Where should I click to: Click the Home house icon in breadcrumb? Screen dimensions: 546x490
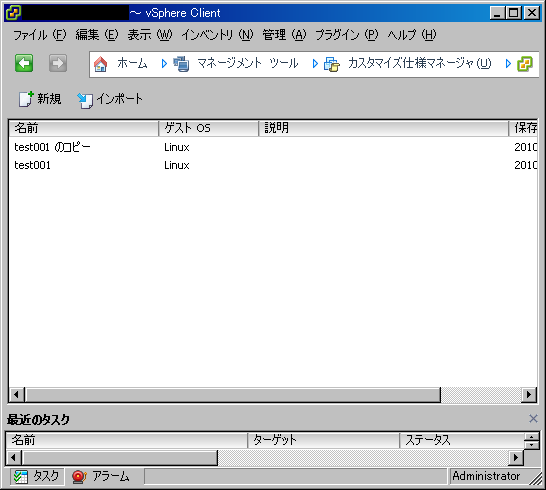tap(101, 64)
